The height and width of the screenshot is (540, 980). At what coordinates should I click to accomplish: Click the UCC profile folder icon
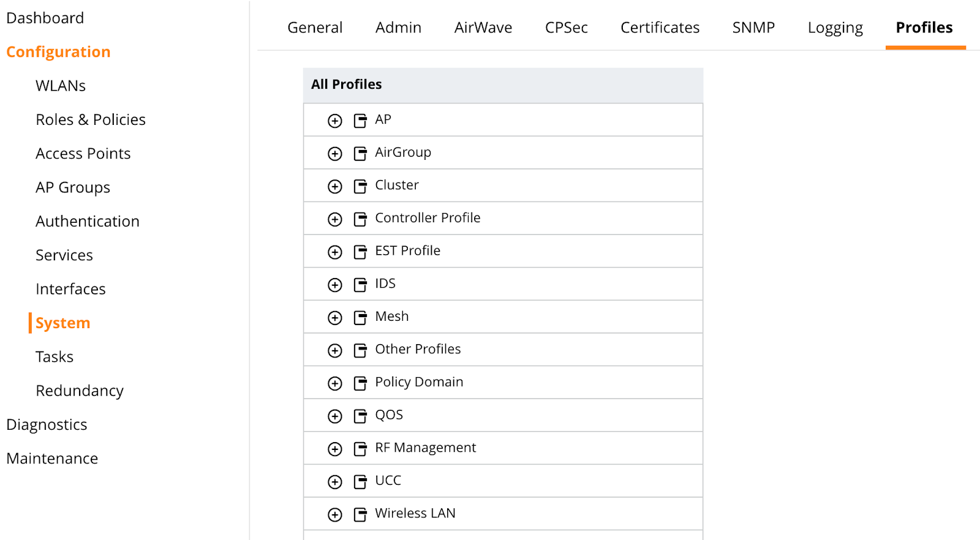360,482
